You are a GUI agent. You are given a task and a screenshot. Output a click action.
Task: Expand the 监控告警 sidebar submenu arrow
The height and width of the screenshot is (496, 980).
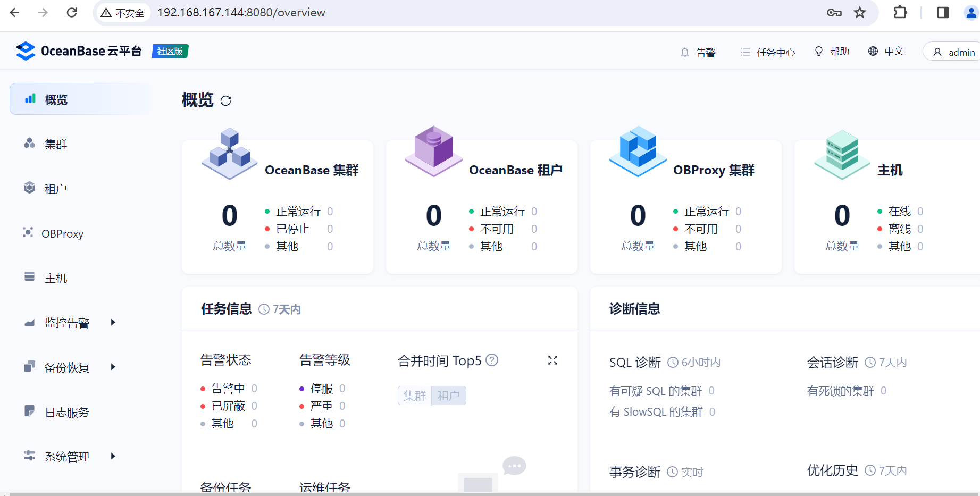click(x=113, y=322)
